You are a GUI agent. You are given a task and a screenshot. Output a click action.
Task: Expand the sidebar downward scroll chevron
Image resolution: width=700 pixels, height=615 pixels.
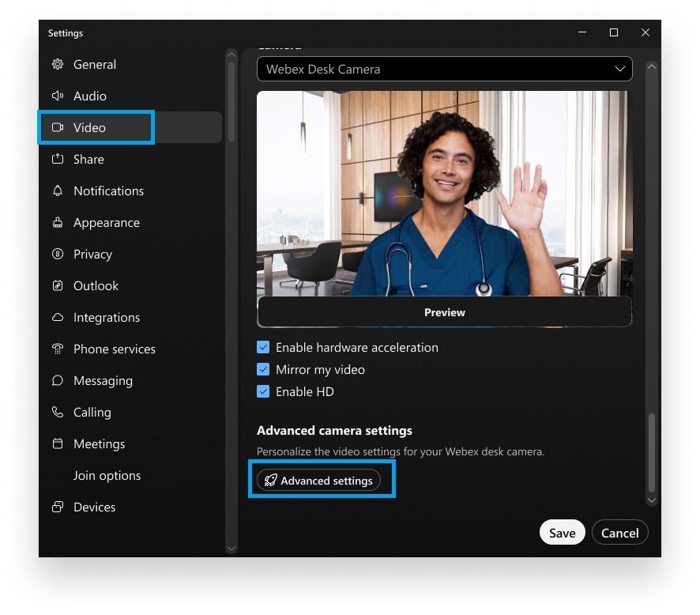(231, 548)
